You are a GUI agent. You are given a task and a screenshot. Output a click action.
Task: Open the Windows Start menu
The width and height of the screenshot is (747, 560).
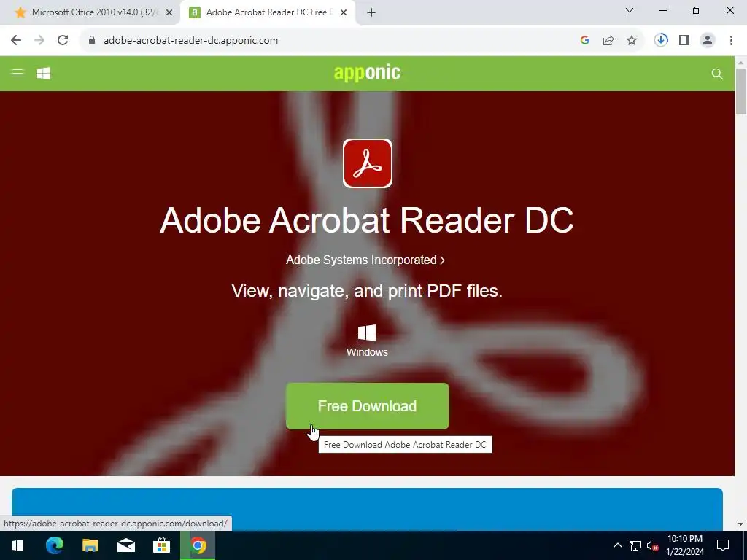pos(18,545)
